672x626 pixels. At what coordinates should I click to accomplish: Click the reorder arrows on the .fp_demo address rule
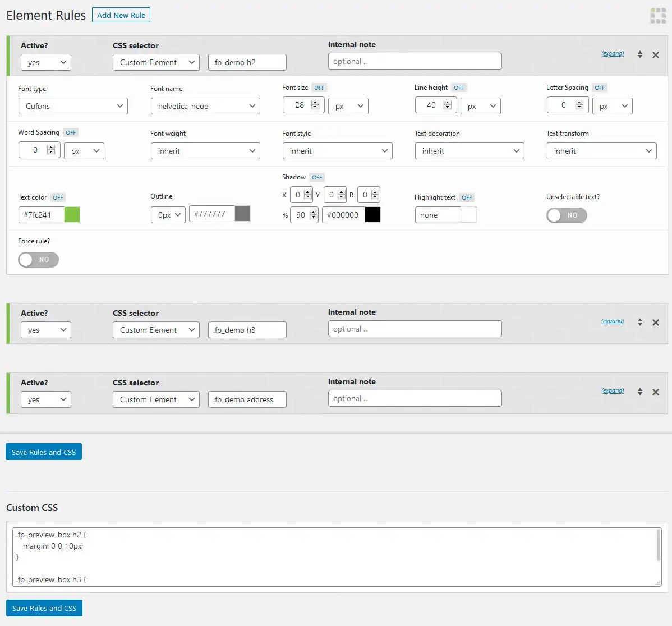pyautogui.click(x=640, y=392)
